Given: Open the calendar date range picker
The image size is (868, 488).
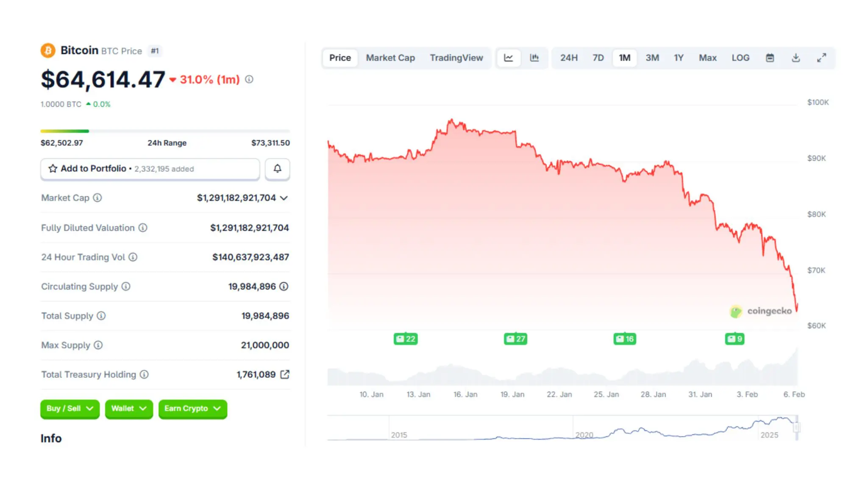Looking at the screenshot, I should 770,58.
